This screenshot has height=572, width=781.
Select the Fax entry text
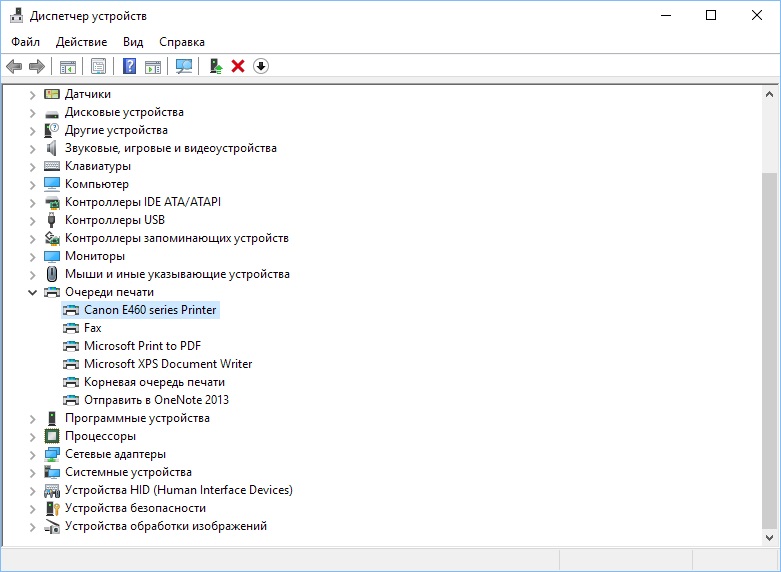(x=93, y=328)
